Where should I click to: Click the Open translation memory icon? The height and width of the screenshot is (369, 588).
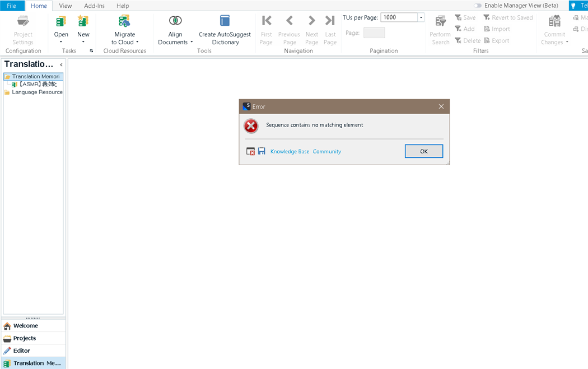click(x=61, y=22)
